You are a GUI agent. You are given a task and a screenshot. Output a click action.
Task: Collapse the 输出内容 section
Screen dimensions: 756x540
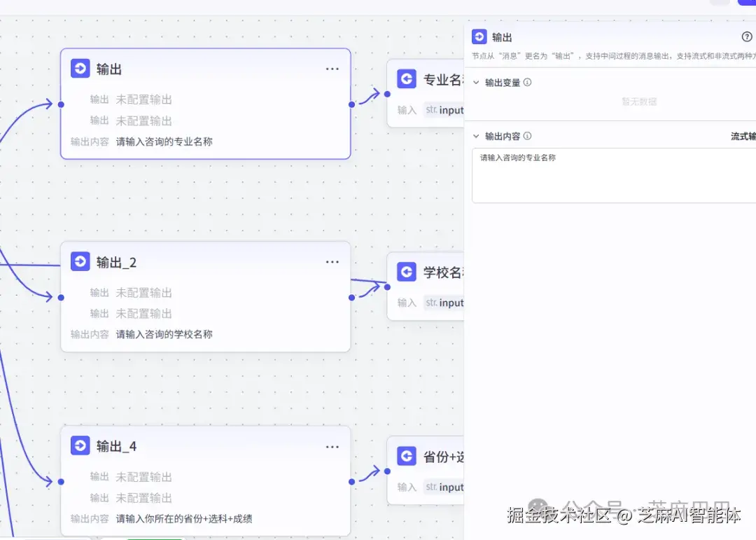(x=477, y=135)
